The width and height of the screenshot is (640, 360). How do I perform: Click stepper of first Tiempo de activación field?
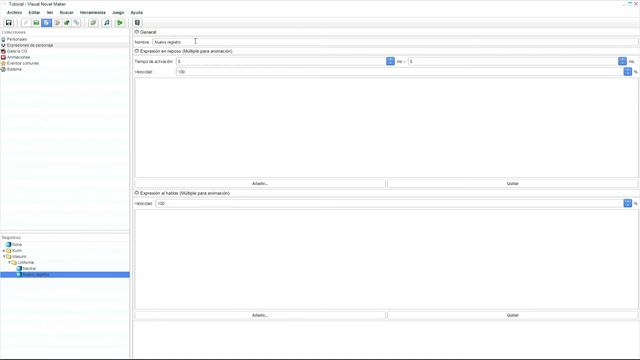(x=390, y=61)
